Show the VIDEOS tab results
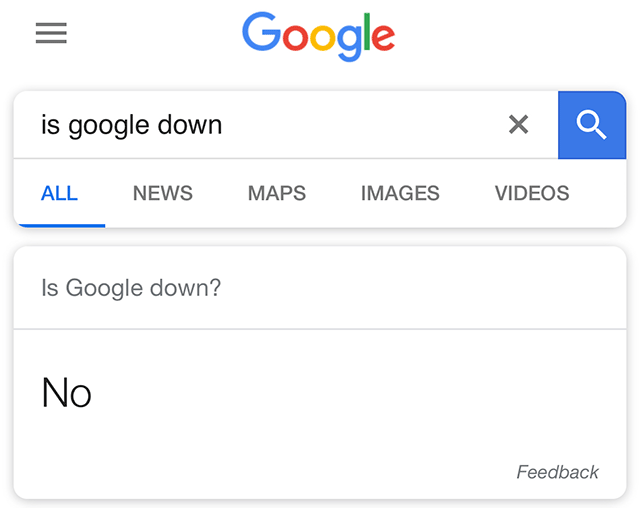640x508 pixels. (x=532, y=193)
